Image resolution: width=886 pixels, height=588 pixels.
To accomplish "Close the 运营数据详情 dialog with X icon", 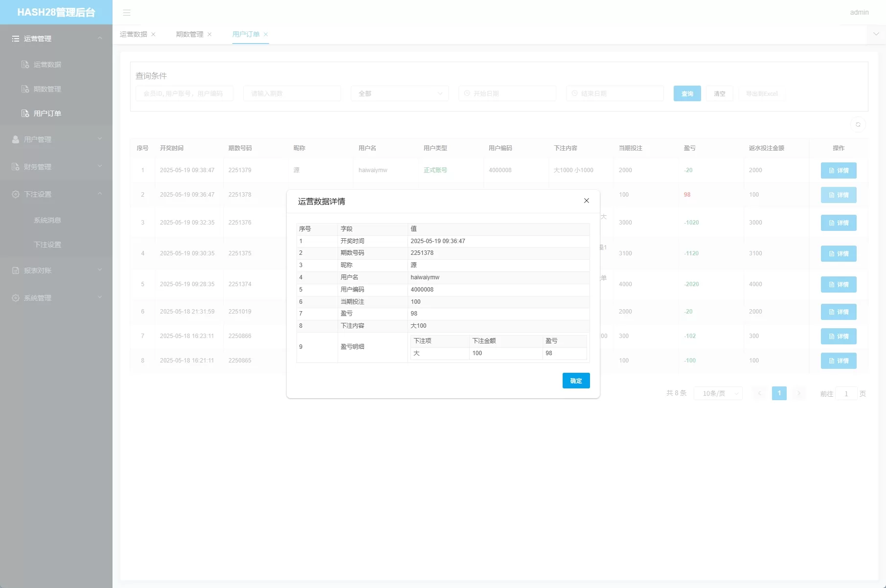I will point(586,201).
